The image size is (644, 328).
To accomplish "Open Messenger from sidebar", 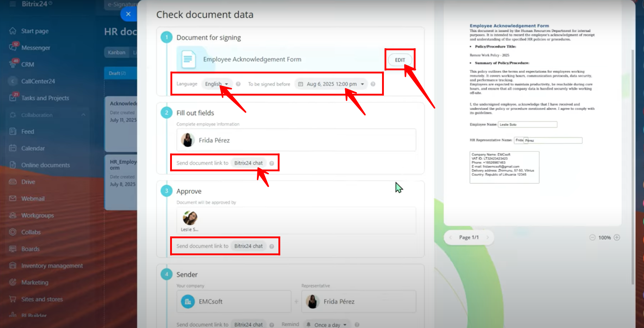I will 35,48.
